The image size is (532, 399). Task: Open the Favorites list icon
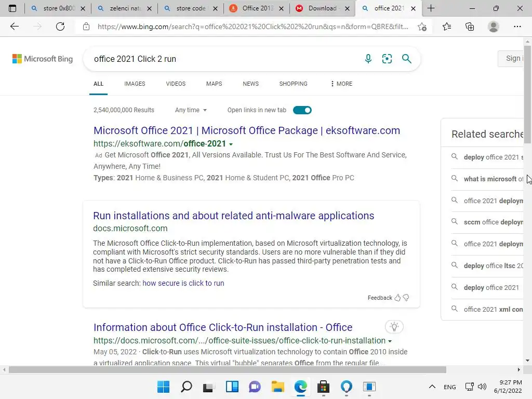tap(446, 26)
